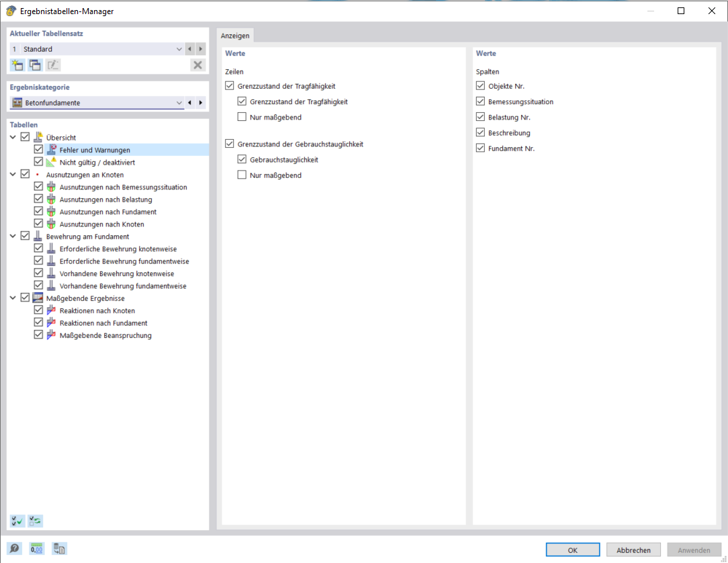Select Erforderliche Bewehrung fundamentweise table
Viewport: 728px width, 563px height.
[124, 261]
